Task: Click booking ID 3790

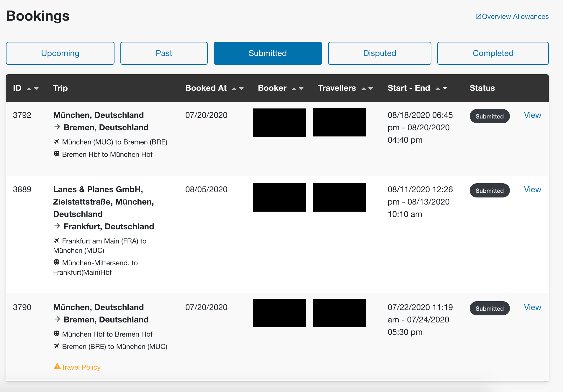Action: click(22, 307)
